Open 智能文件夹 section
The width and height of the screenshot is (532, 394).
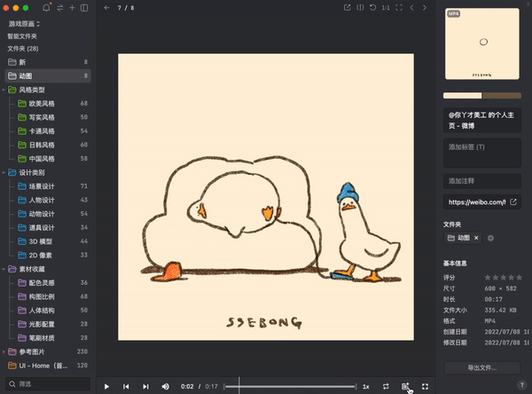coord(22,36)
